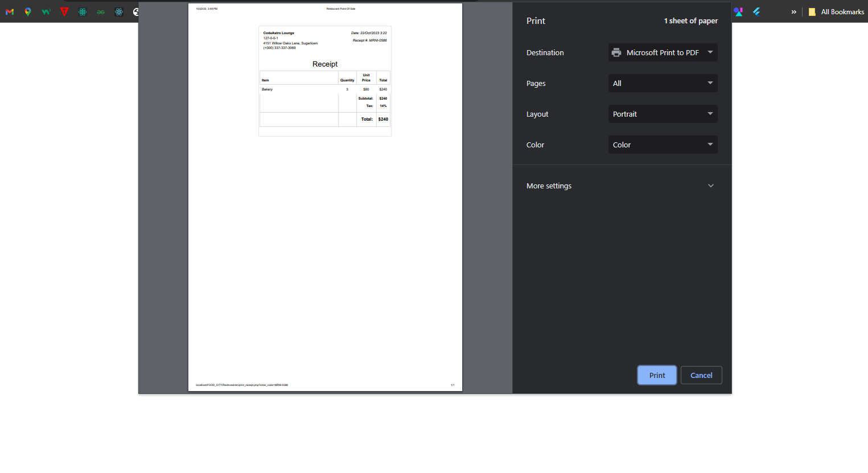Screen dimensions: 868x473
Task: Open the Google Maps bookmark
Action: (28, 11)
